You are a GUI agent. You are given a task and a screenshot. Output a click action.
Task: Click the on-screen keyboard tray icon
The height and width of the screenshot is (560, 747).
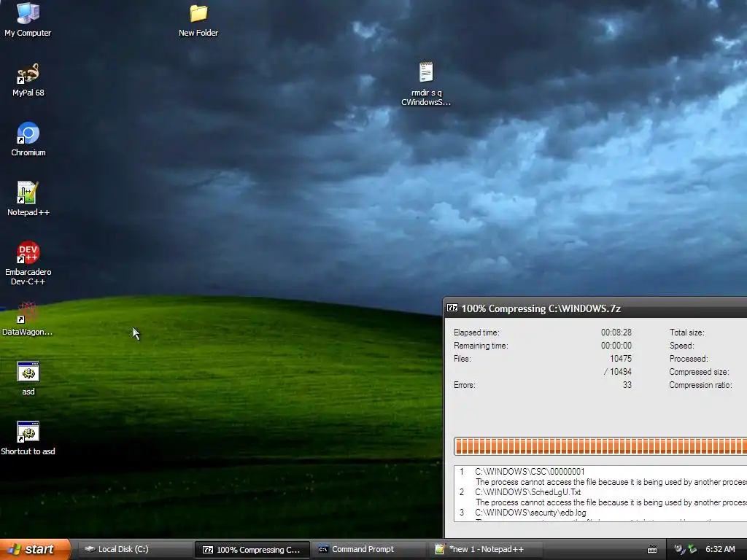pos(652,550)
